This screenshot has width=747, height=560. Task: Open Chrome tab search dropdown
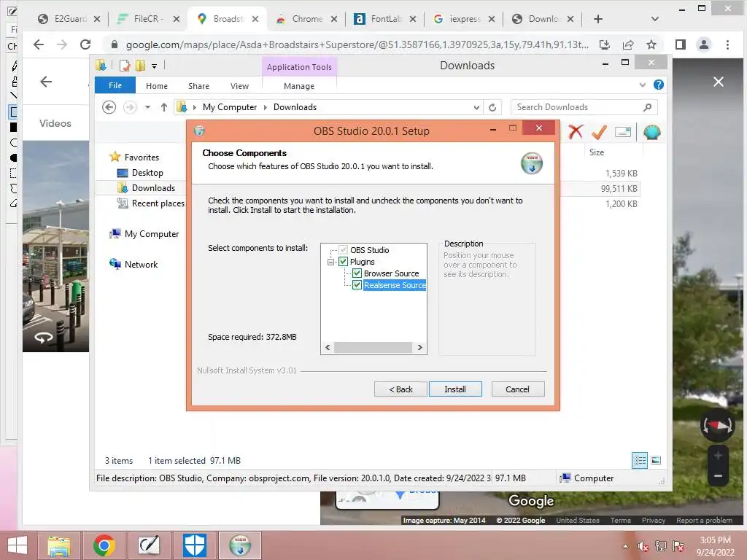655,19
